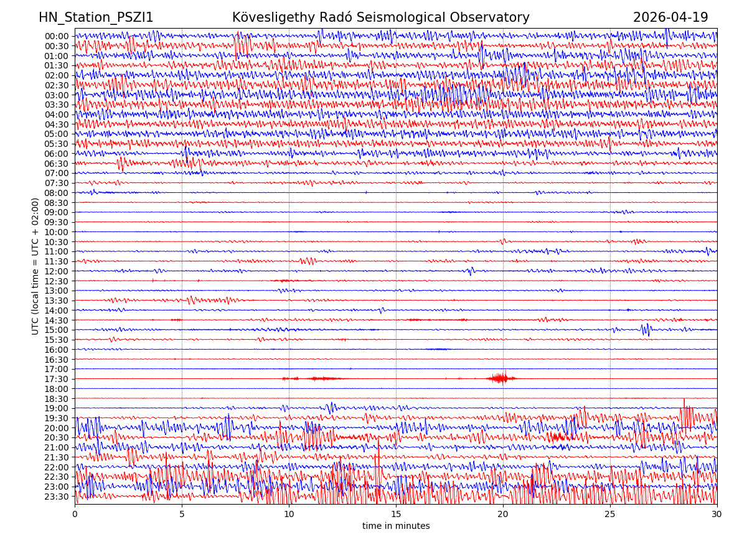The image size is (747, 560).
Task: Click the x-axis tick label 0
Action: pos(75,515)
